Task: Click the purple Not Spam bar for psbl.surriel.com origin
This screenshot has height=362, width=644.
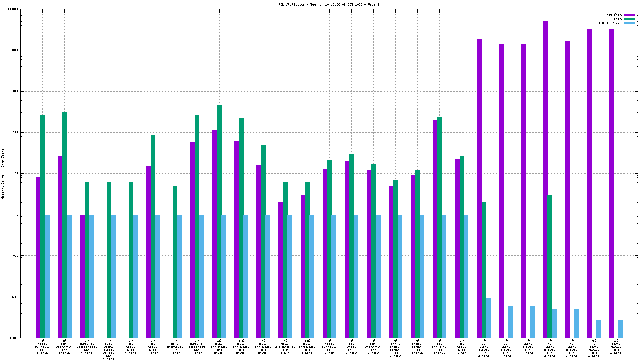Action: (x=38, y=257)
